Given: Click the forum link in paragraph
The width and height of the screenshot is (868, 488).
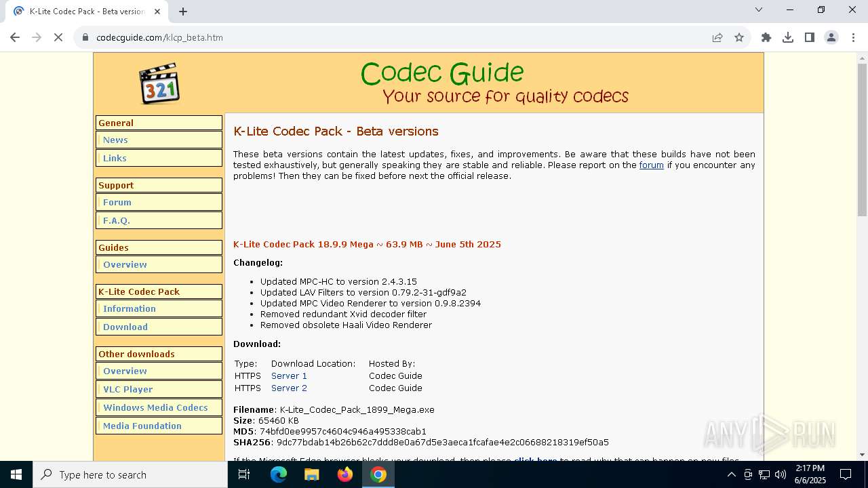Looking at the screenshot, I should pyautogui.click(x=651, y=165).
